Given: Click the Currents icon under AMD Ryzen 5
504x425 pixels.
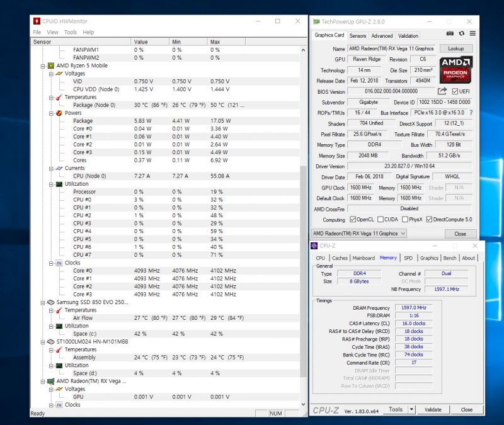Looking at the screenshot, I should point(59,168).
